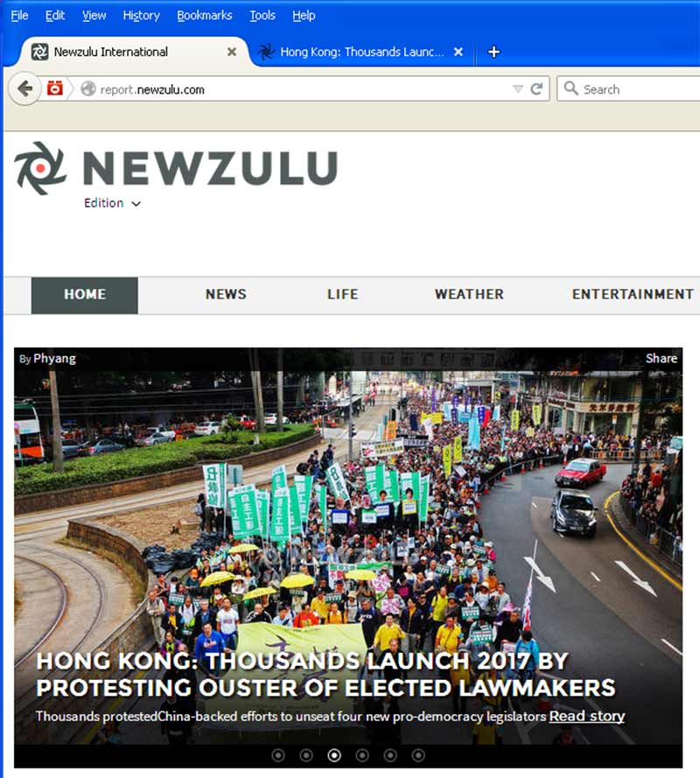Click the magnifier icon in the Search box
Viewport: 700px width, 778px height.
[571, 88]
